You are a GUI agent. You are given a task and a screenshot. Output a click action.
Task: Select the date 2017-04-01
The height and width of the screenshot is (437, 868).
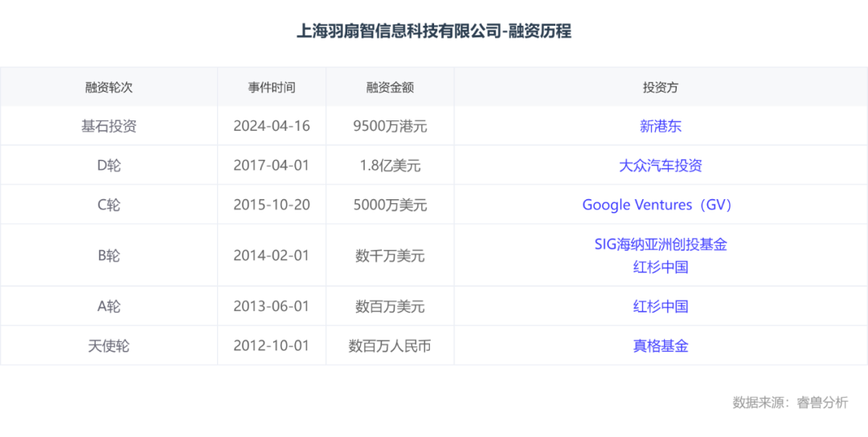coord(272,165)
